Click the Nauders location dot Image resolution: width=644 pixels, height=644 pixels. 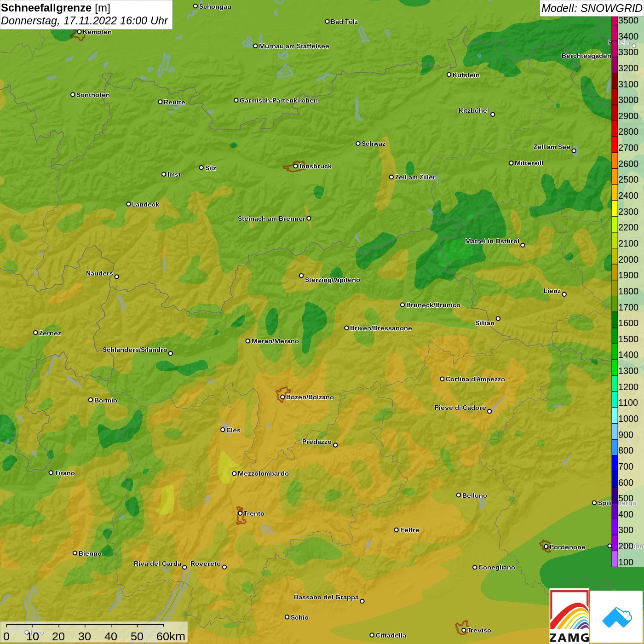coord(117,276)
